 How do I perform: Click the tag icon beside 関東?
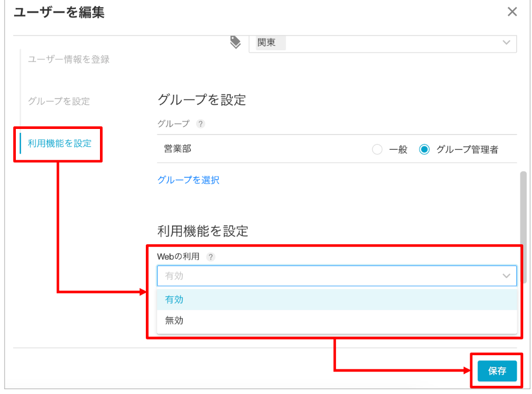coord(235,43)
